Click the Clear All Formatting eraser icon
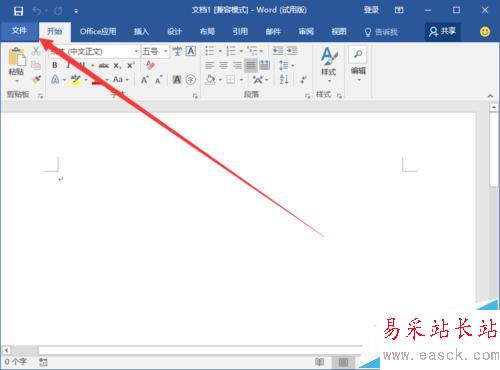The width and height of the screenshot is (500, 370). [x=150, y=65]
